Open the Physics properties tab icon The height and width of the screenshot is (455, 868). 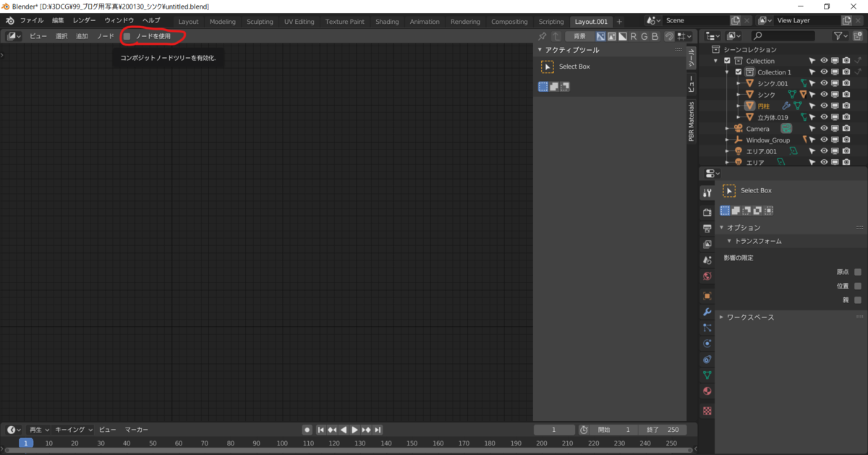pyautogui.click(x=707, y=344)
